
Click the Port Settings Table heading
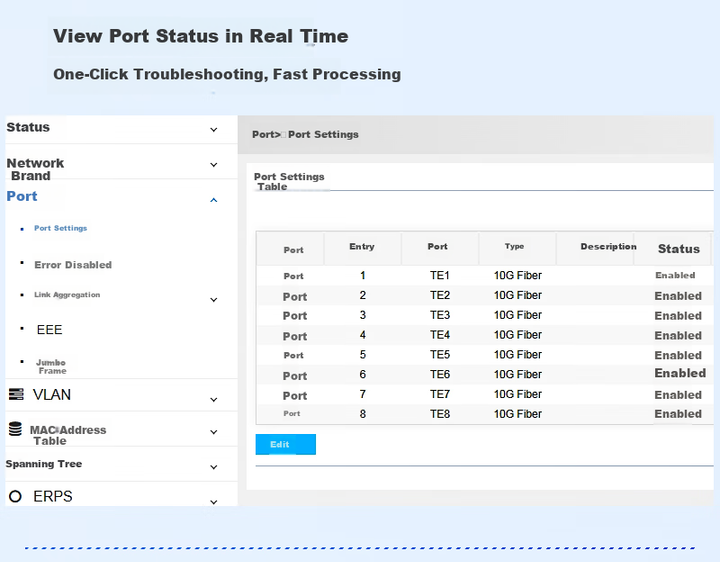(x=289, y=181)
